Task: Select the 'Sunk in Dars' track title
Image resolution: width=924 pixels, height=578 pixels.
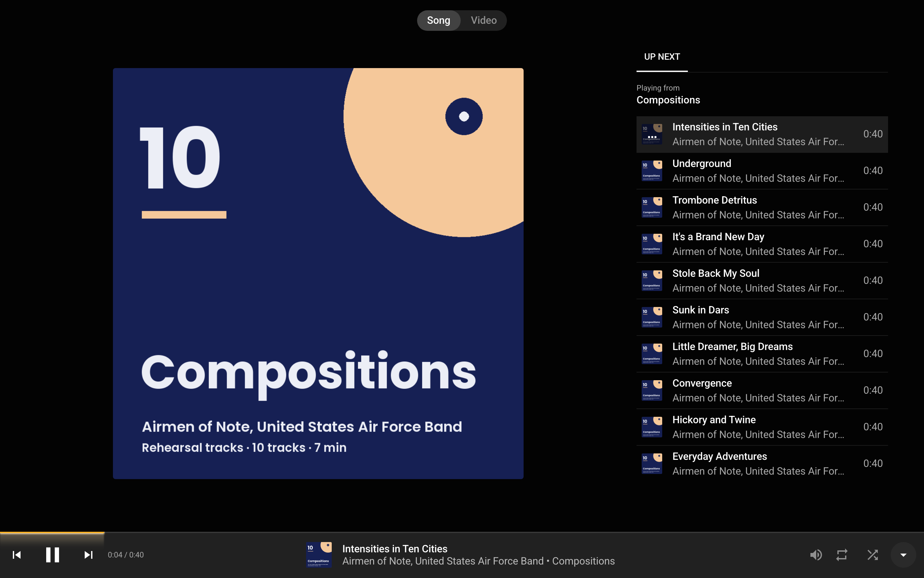Action: [701, 310]
